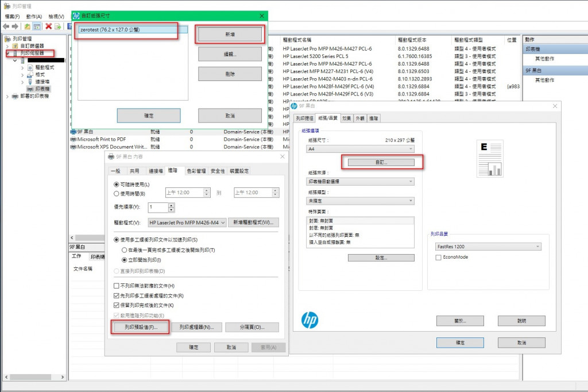Click 分隔頁(O)... button
This screenshot has height=392, width=588.
point(252,327)
